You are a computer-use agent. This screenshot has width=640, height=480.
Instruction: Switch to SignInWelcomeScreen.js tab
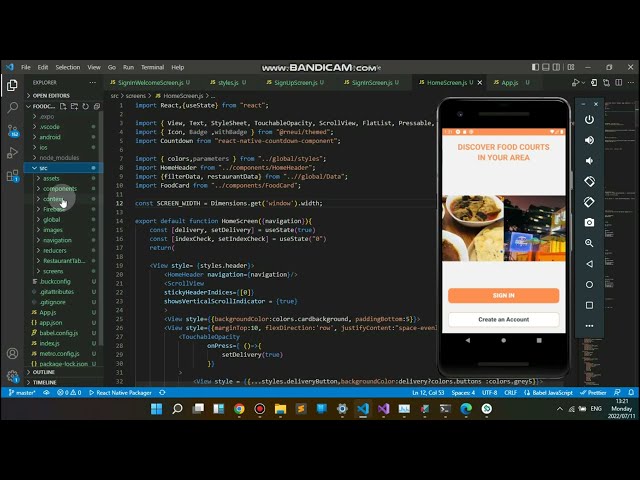150,83
